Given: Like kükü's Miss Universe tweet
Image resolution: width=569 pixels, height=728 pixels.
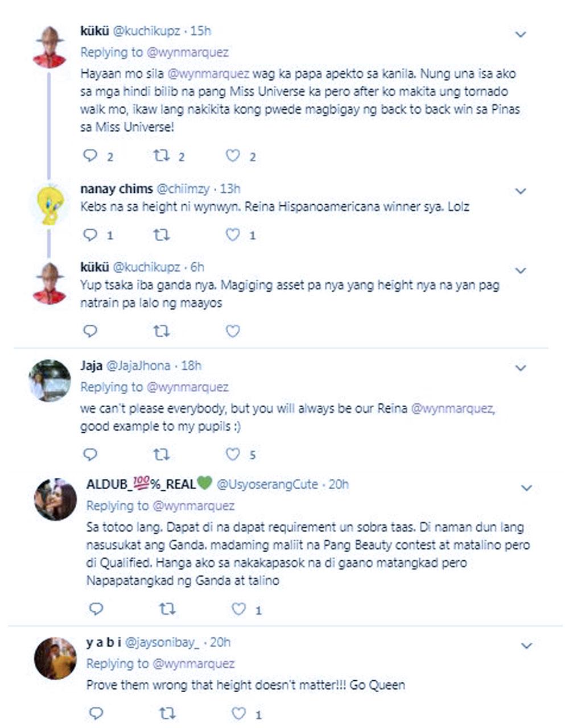Looking at the screenshot, I should [233, 155].
